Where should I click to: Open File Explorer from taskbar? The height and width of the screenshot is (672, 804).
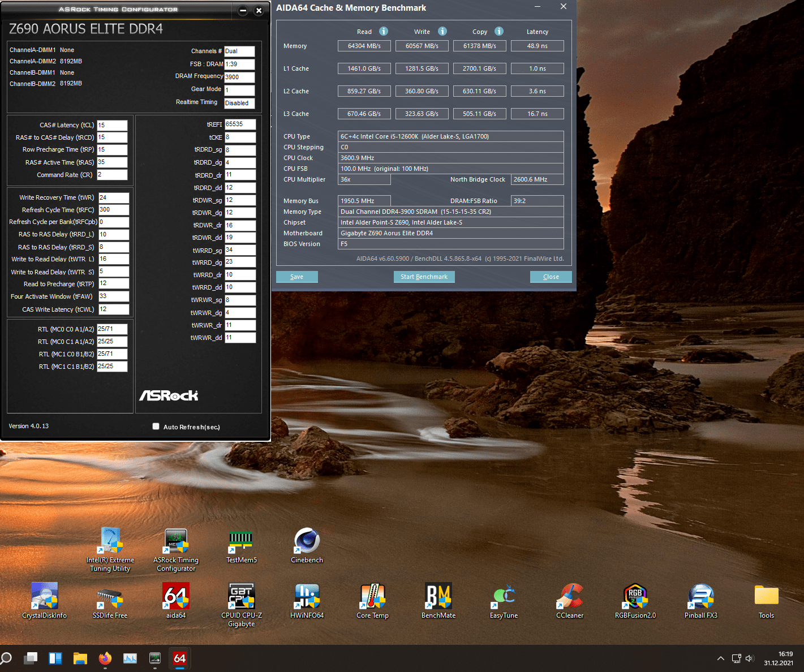(x=80, y=658)
